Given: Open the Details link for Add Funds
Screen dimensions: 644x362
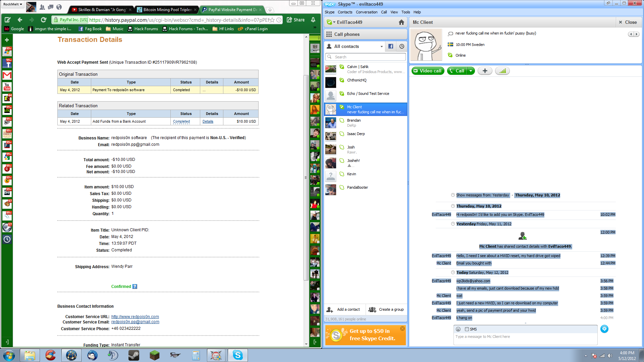Looking at the screenshot, I should 208,122.
